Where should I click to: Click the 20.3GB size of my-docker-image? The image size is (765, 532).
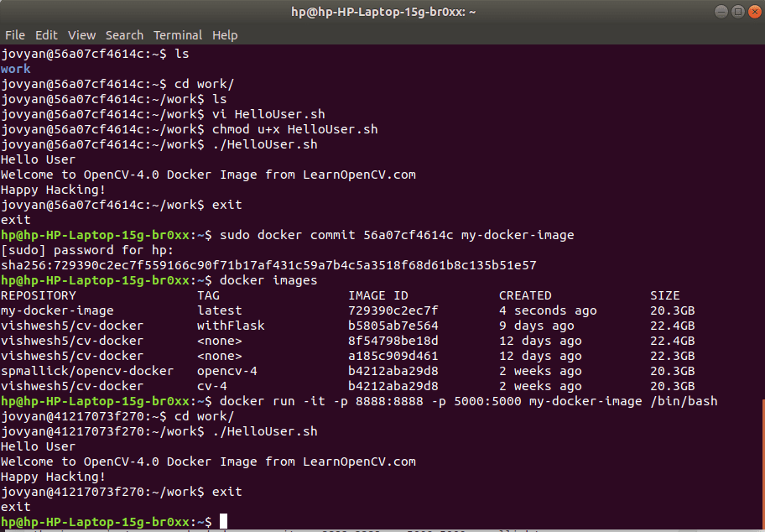[672, 311]
